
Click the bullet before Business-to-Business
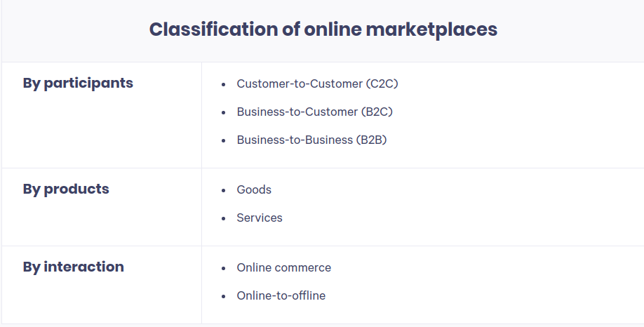coord(223,140)
